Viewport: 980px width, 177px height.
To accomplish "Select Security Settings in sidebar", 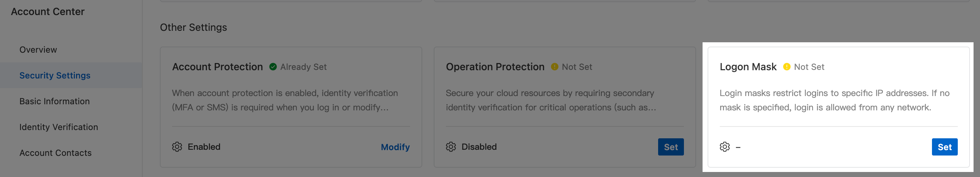I will (55, 75).
